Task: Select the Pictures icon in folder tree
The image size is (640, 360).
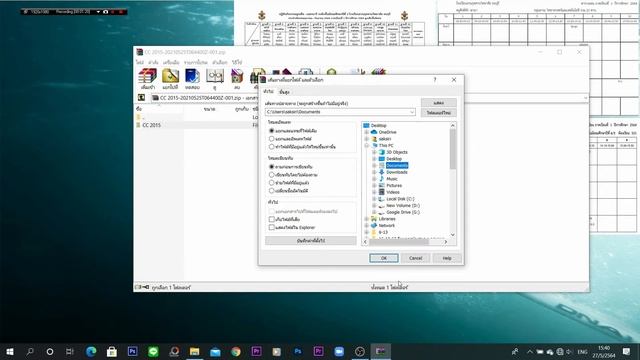Action: [x=382, y=185]
